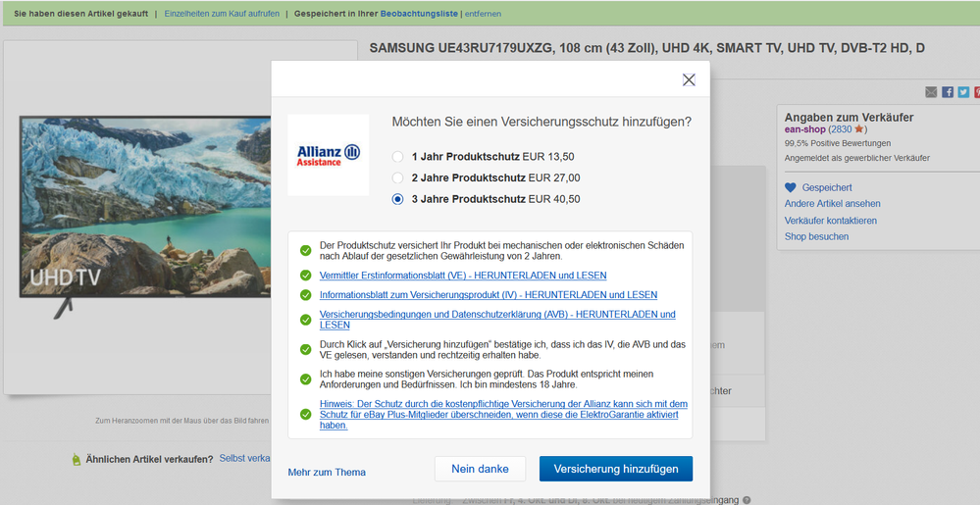Open seller ean-shop profile link

(x=805, y=129)
